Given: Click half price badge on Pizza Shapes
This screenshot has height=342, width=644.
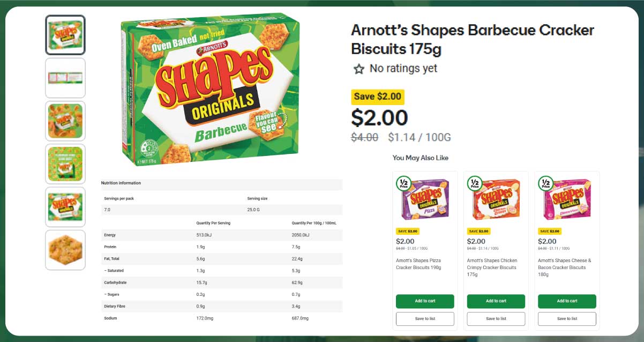Looking at the screenshot, I should [x=403, y=184].
